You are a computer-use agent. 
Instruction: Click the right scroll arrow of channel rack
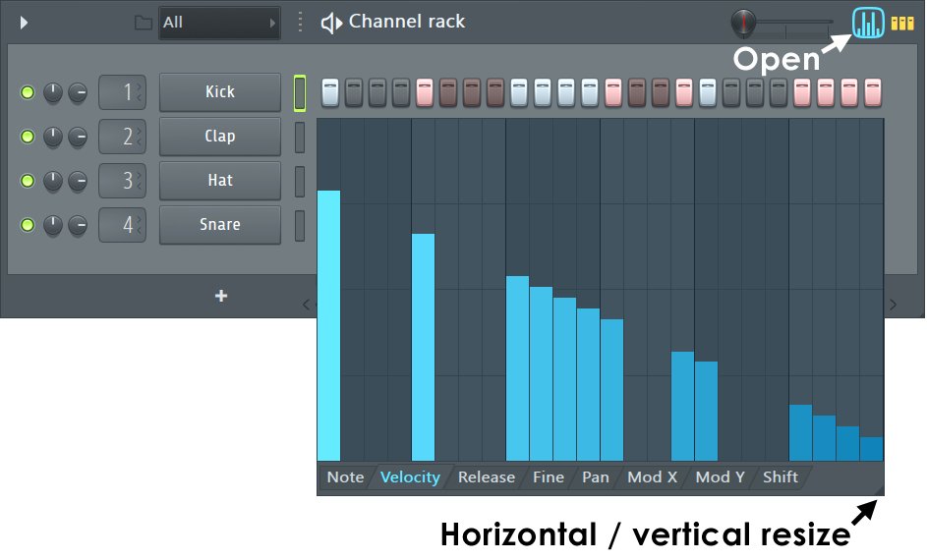893,305
